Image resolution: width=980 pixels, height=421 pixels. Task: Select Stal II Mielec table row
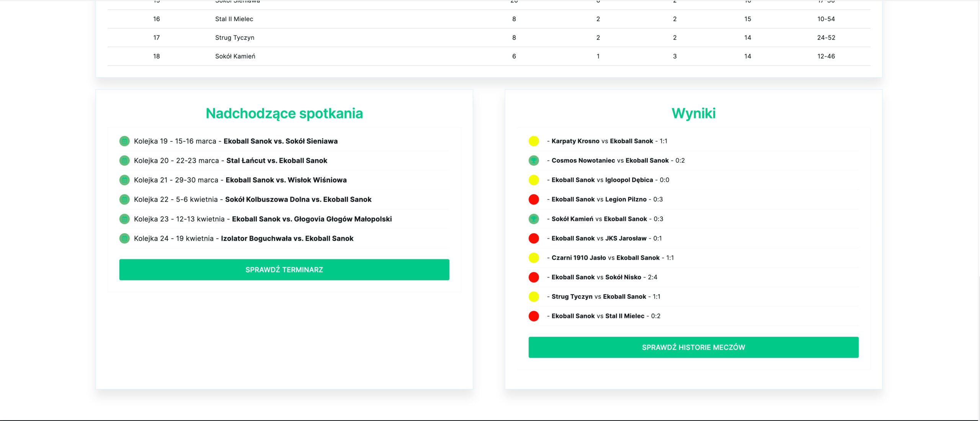pyautogui.click(x=234, y=19)
